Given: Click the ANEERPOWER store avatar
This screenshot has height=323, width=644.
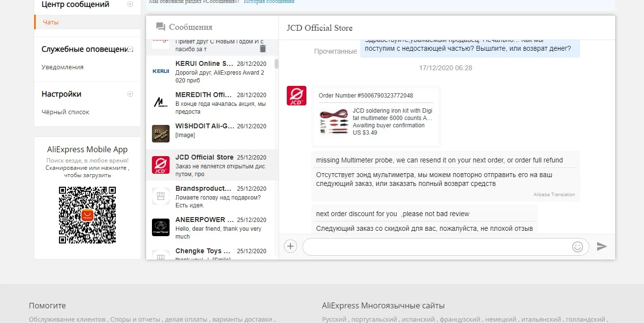Looking at the screenshot, I should point(161,227).
